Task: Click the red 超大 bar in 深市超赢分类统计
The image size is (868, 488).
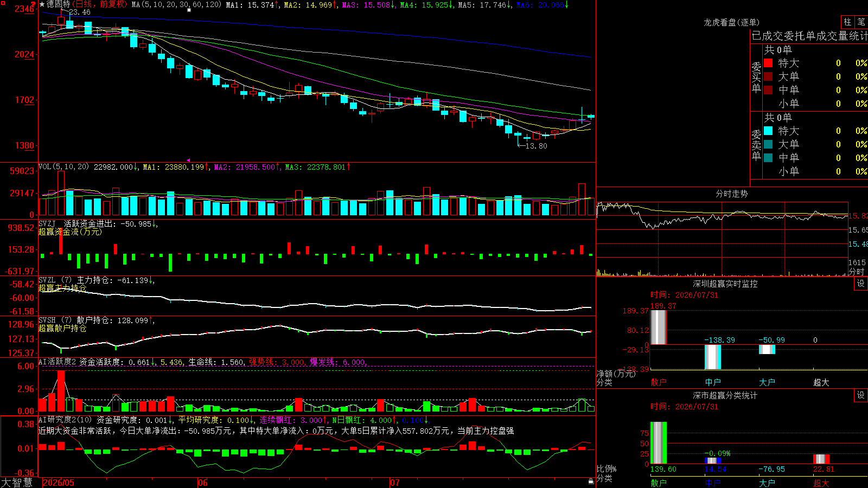Action: click(821, 459)
